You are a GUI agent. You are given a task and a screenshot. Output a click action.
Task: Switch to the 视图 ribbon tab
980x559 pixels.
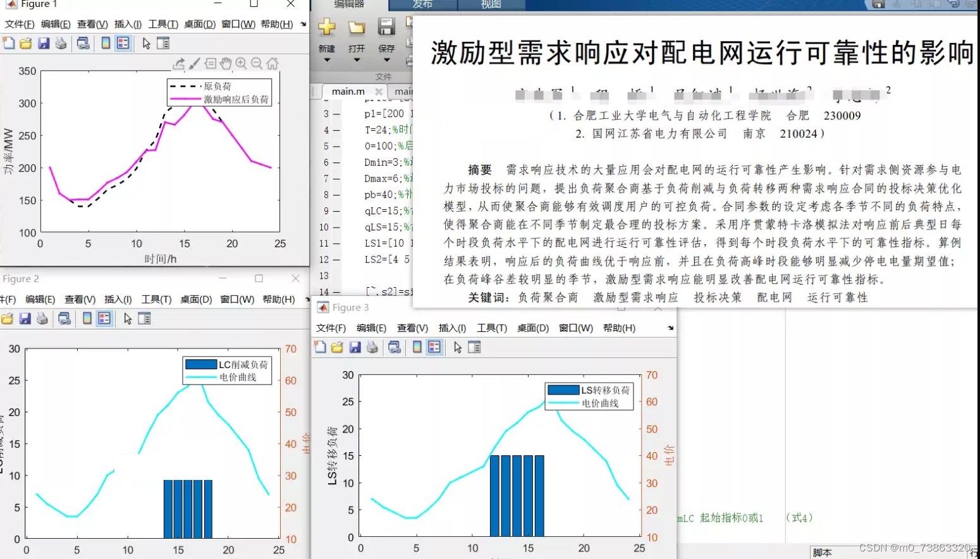(x=491, y=4)
